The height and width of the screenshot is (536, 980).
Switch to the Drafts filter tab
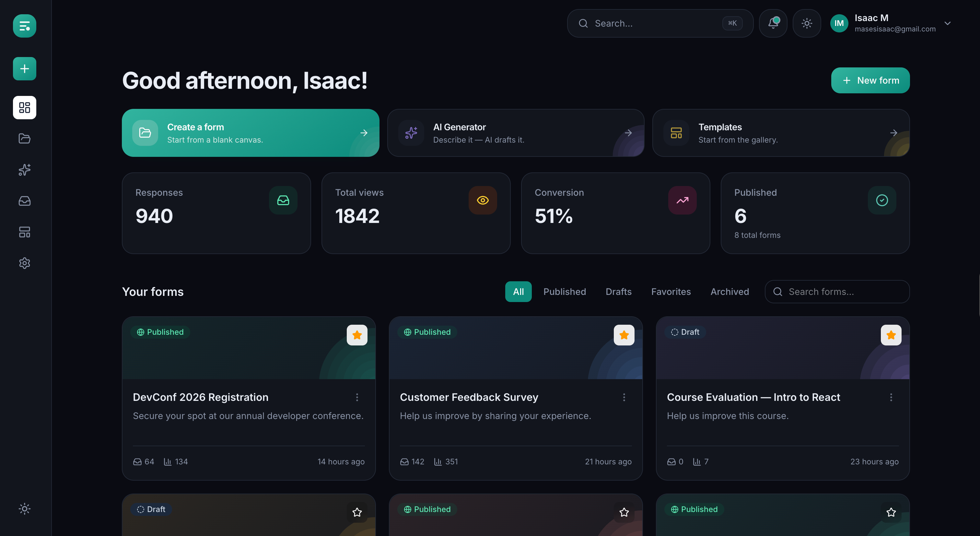[619, 291]
